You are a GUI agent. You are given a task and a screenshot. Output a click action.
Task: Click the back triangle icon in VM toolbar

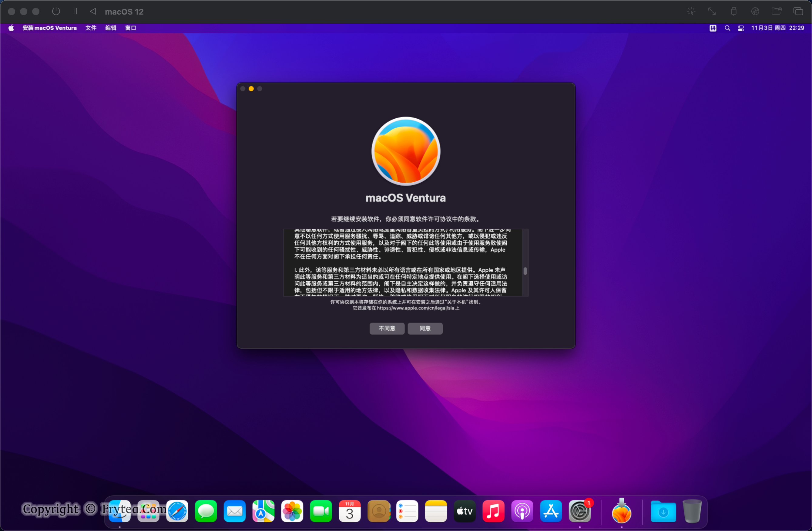click(93, 11)
